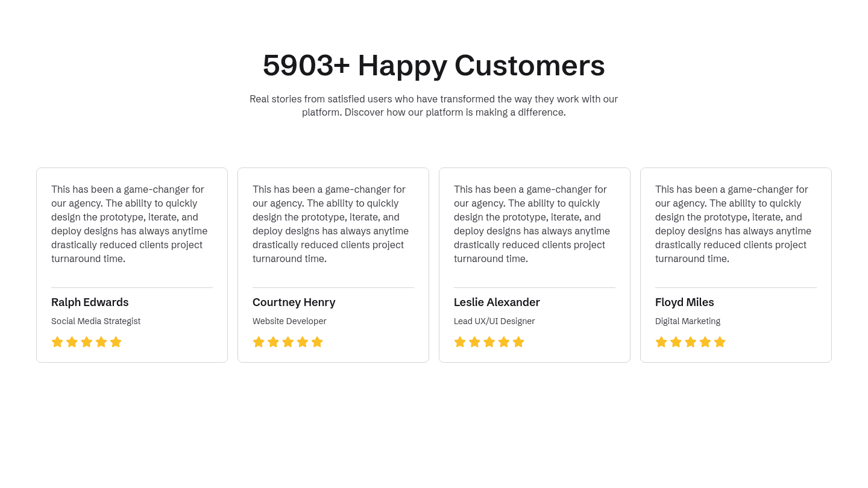Click the name Leslie Alexander
This screenshot has width=868, height=488.
(497, 302)
